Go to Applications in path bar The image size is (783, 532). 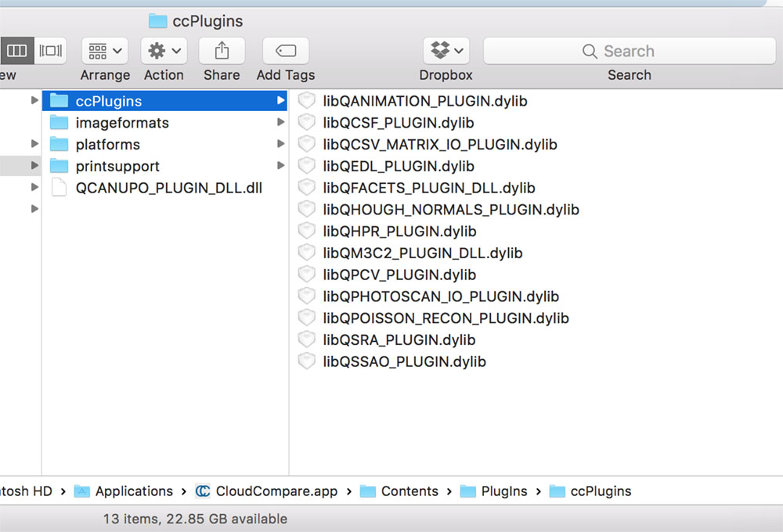point(133,491)
